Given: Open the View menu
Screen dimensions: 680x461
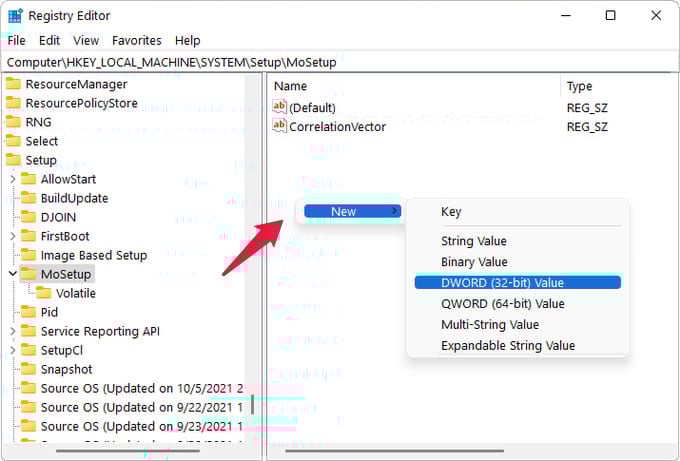Looking at the screenshot, I should [86, 41].
